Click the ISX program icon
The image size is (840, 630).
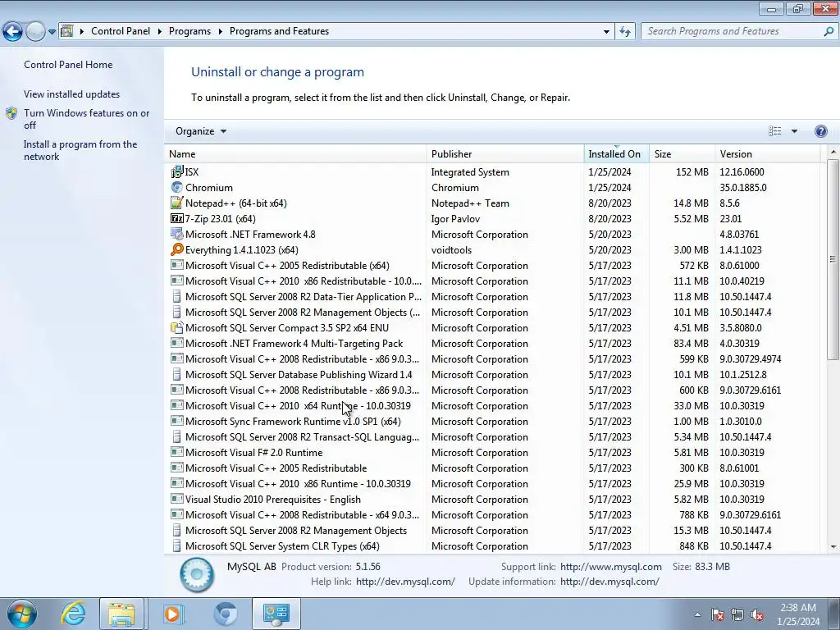pyautogui.click(x=177, y=172)
